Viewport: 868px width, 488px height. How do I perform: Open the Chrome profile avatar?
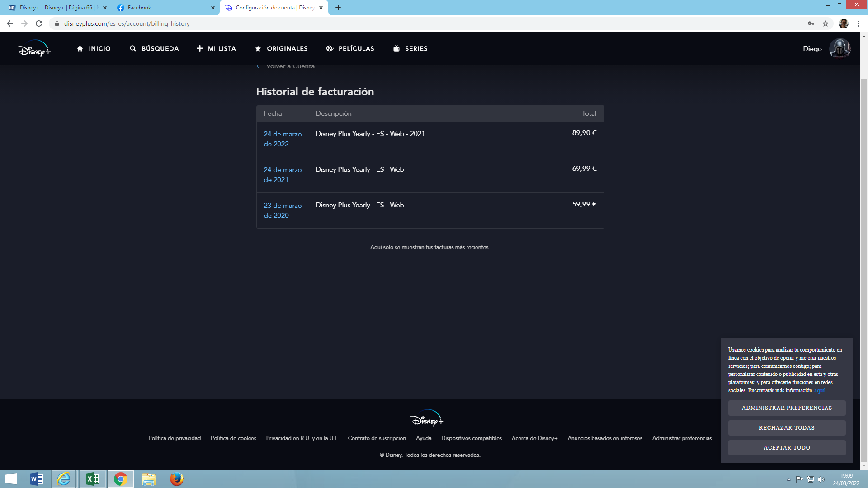pyautogui.click(x=844, y=23)
